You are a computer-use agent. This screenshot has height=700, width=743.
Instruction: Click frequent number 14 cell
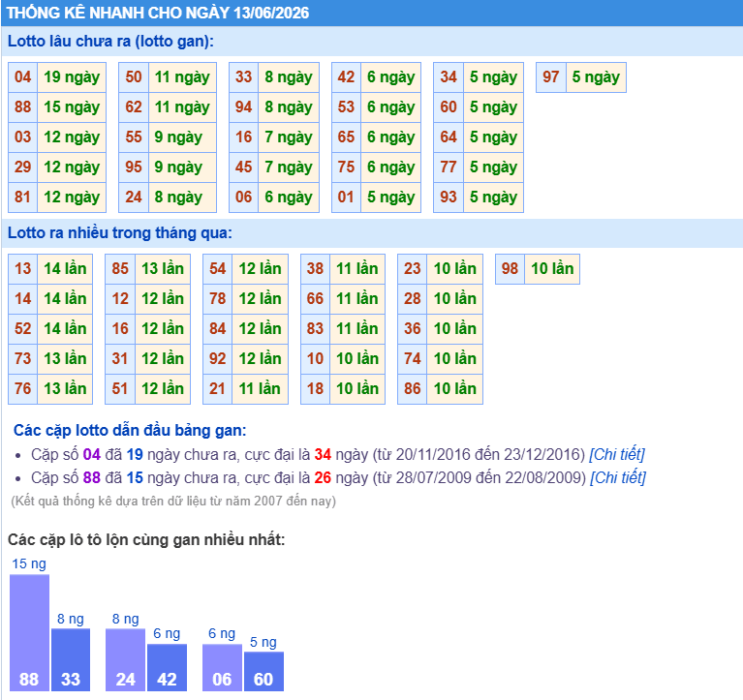pyautogui.click(x=22, y=299)
